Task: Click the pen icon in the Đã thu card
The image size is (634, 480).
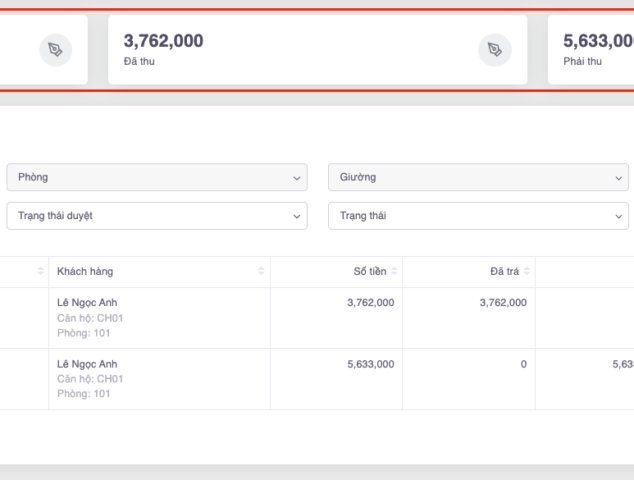Action: pyautogui.click(x=494, y=50)
